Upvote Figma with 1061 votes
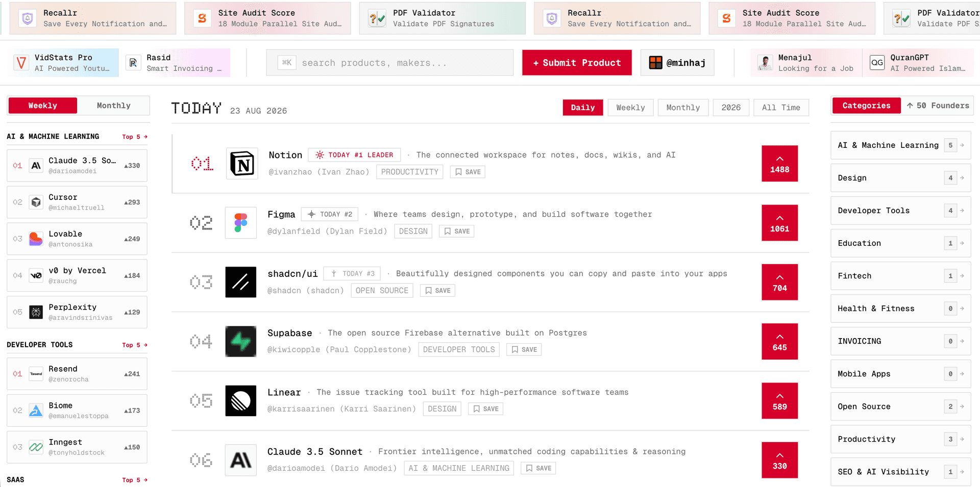 pos(779,223)
